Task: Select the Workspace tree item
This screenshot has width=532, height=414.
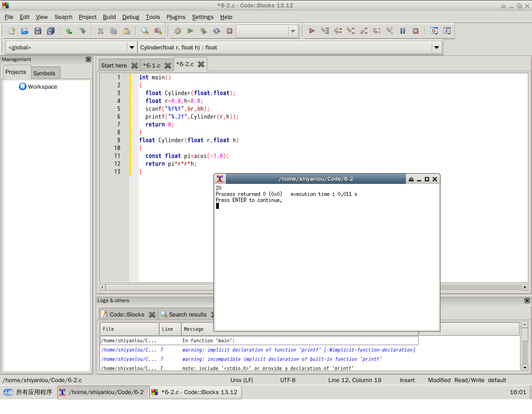Action: pos(42,87)
